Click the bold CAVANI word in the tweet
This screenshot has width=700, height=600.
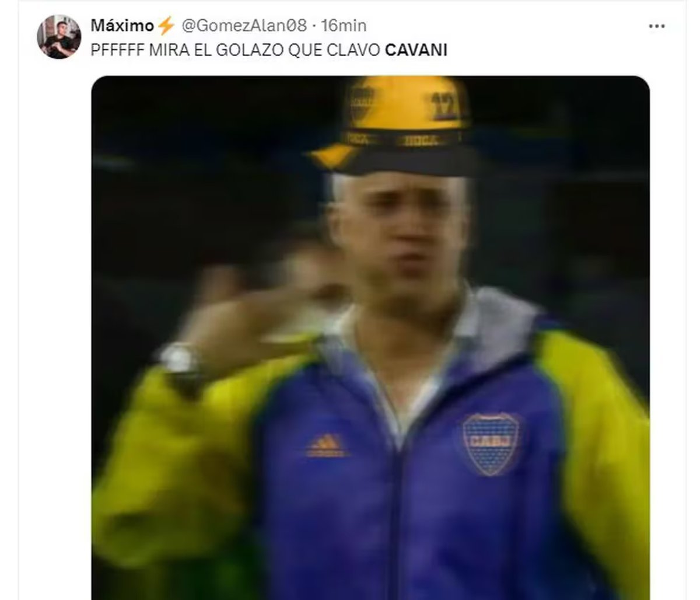(x=416, y=50)
